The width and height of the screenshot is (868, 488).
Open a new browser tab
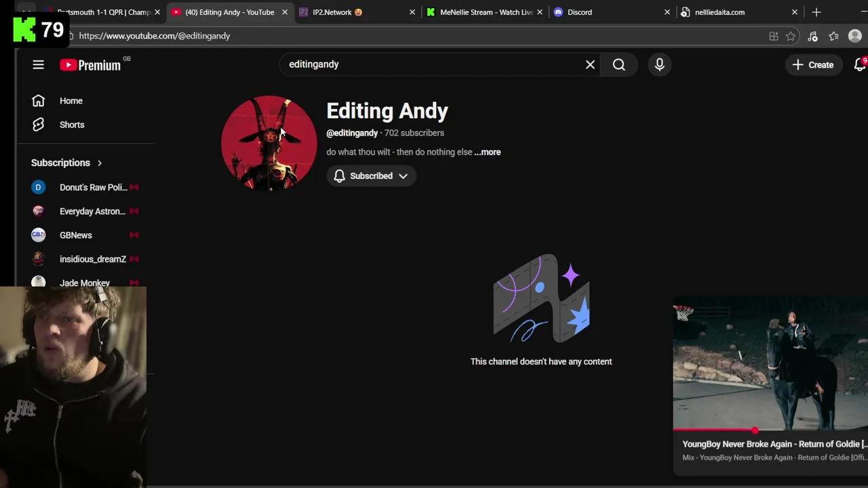coord(816,12)
